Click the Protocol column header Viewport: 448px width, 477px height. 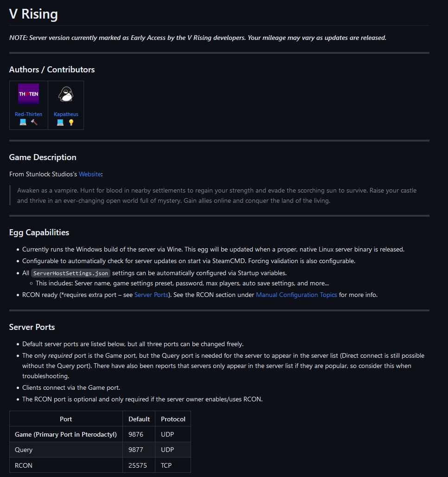173,419
